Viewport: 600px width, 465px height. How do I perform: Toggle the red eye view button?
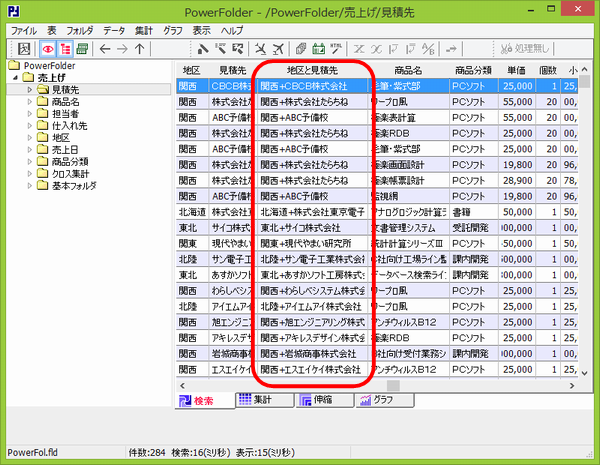[x=48, y=49]
